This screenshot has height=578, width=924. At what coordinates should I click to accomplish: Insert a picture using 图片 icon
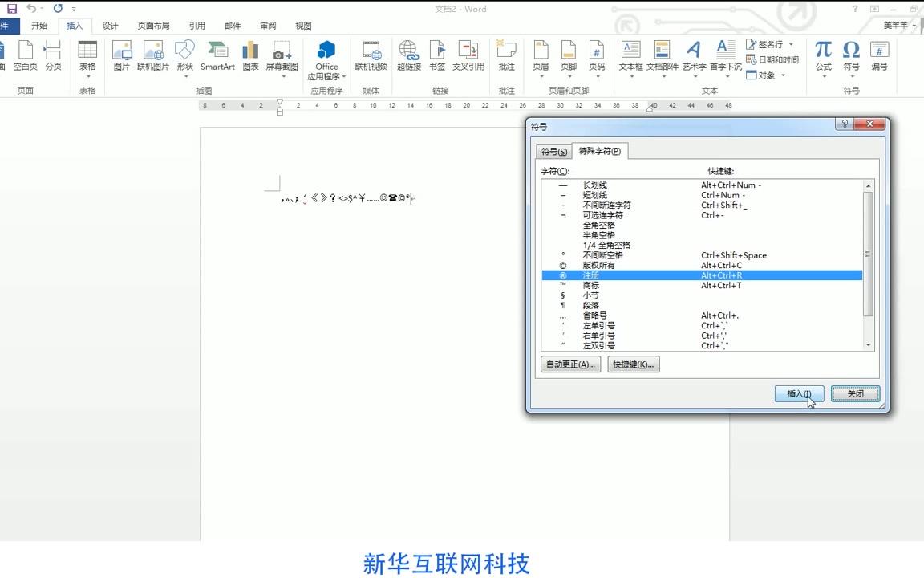[122, 56]
